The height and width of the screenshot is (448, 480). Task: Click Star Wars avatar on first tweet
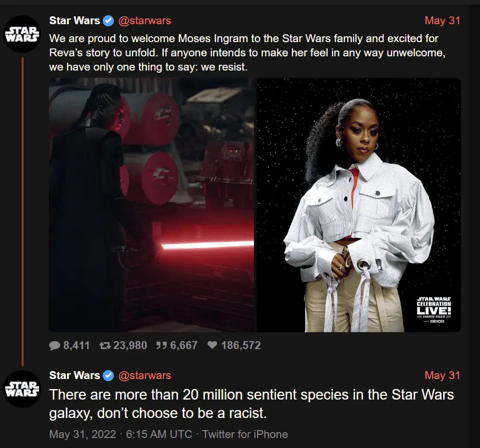(x=22, y=34)
